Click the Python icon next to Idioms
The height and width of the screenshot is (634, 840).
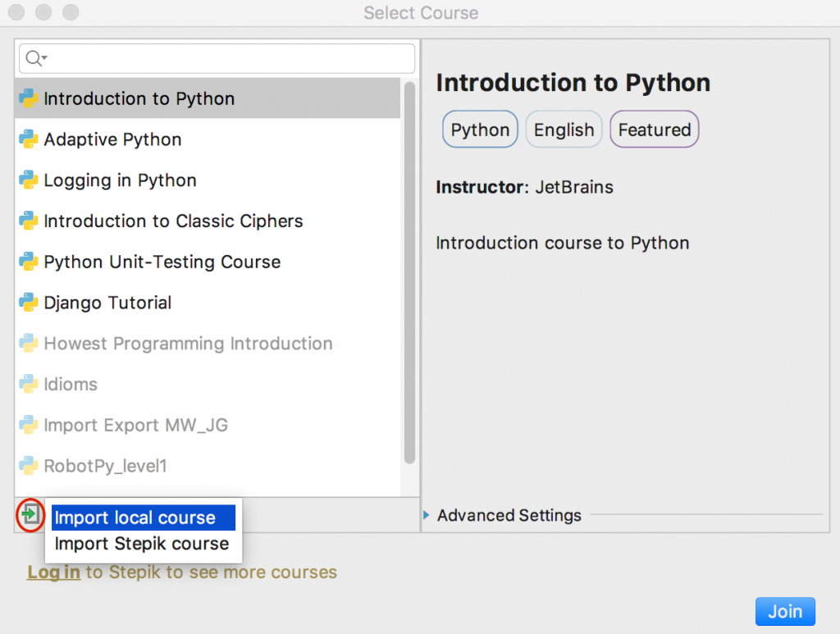coord(27,384)
